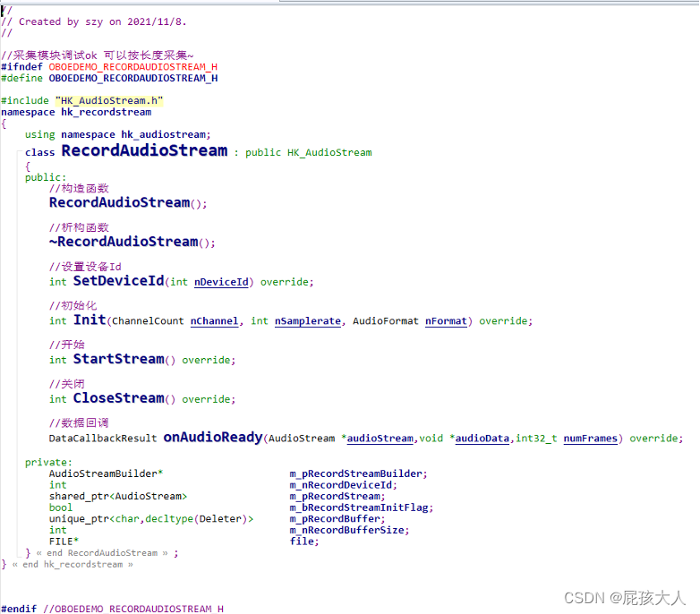Click "hk_audiostream" in the using namespace line

164,135
